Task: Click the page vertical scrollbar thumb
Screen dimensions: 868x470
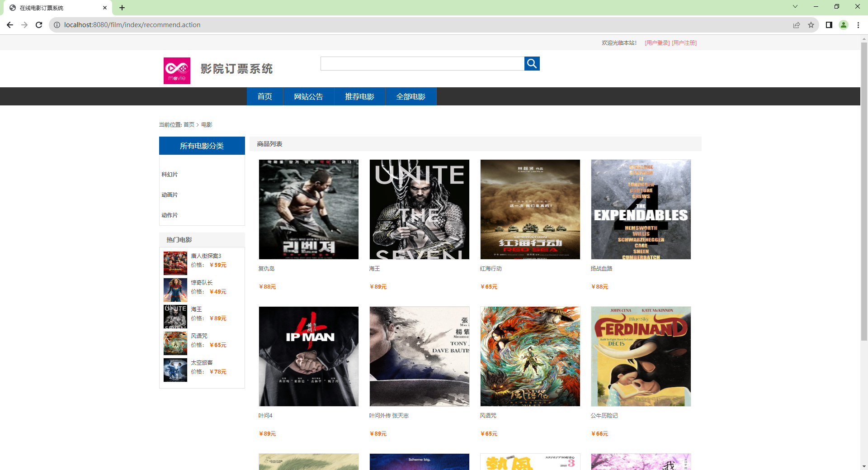Action: pyautogui.click(x=864, y=191)
